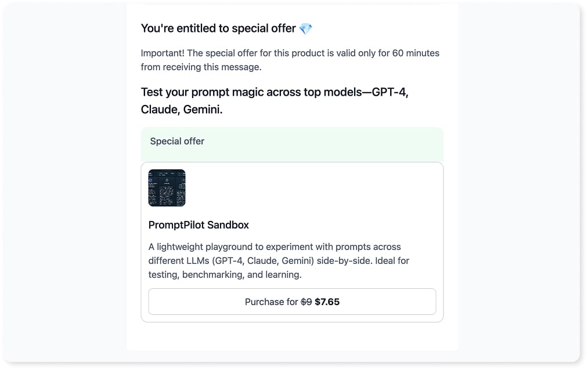Click the word "Important!" in the notice
The height and width of the screenshot is (370, 588).
click(x=163, y=53)
